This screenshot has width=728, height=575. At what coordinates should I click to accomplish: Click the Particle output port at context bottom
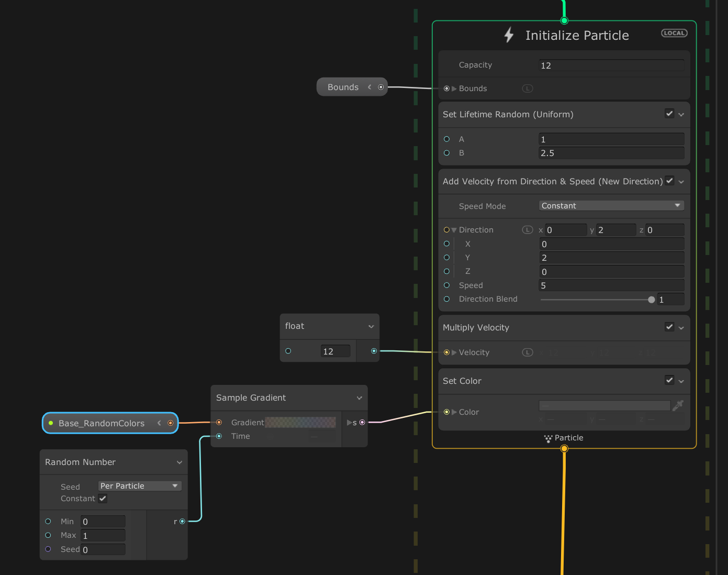pos(564,448)
